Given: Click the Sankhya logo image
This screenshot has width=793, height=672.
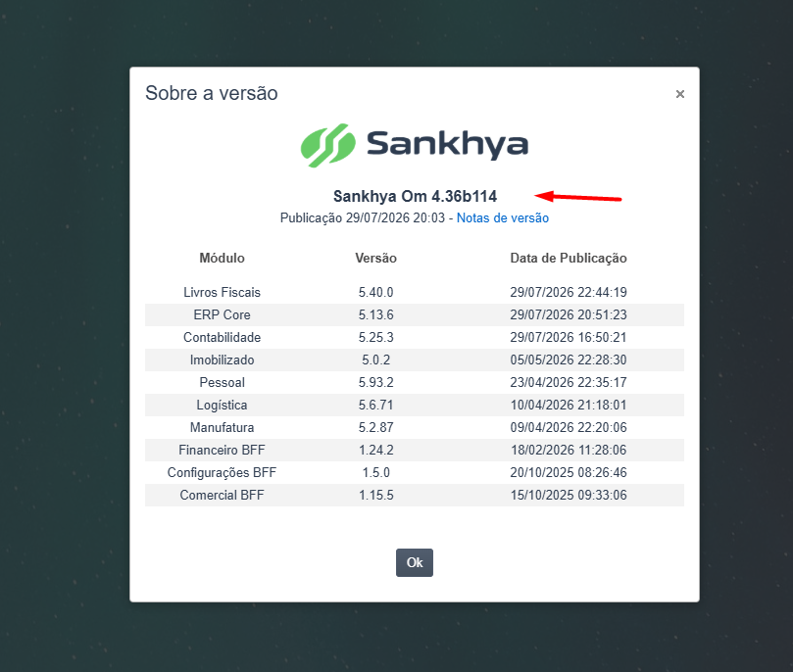Looking at the screenshot, I should click(x=415, y=145).
